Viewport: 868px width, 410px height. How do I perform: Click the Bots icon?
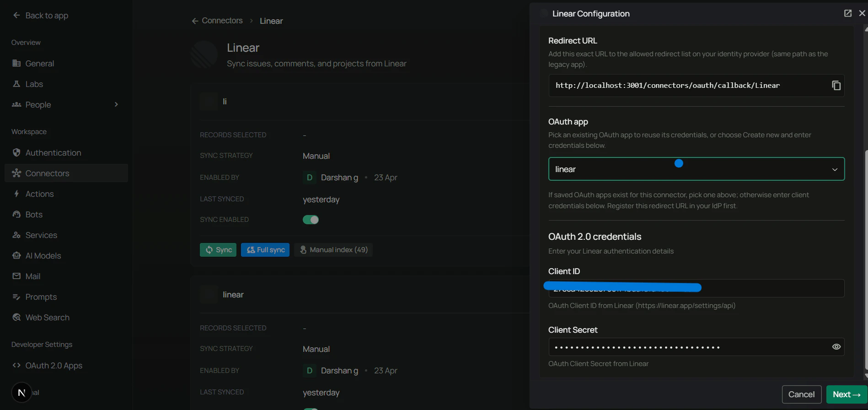pyautogui.click(x=16, y=214)
